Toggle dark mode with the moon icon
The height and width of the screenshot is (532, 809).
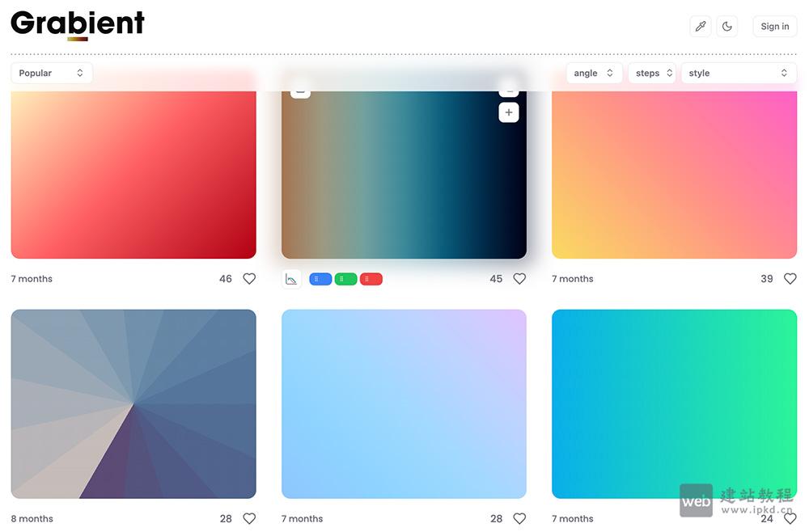[726, 27]
